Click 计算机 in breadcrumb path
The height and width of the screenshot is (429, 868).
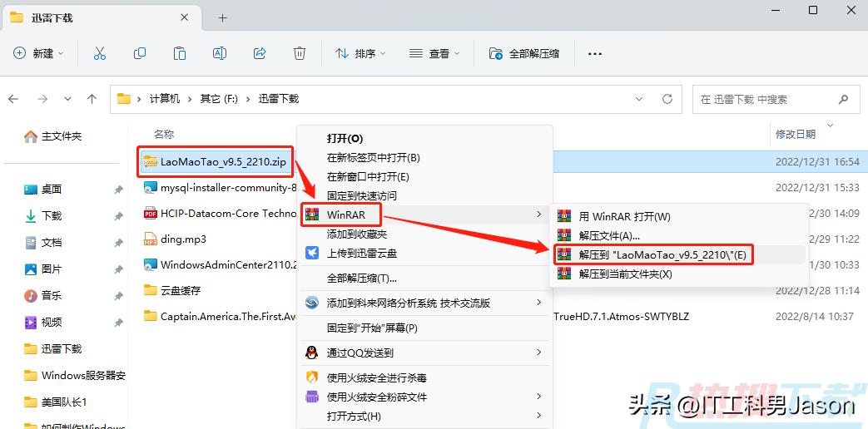(165, 99)
